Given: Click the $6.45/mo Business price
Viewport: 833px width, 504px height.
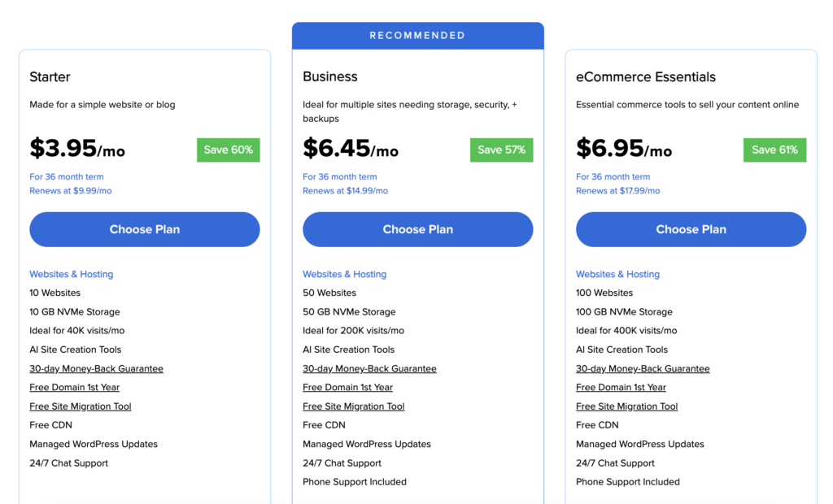Looking at the screenshot, I should pyautogui.click(x=350, y=149).
